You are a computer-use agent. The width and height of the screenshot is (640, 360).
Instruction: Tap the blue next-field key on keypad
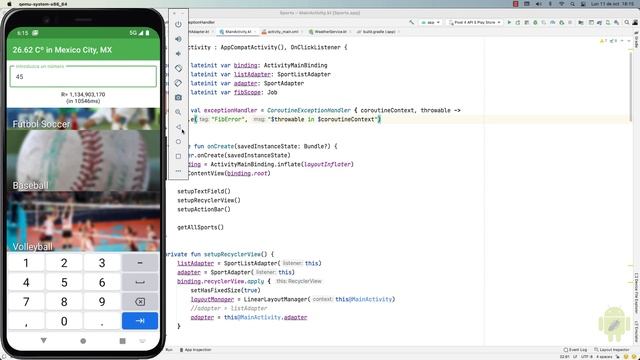point(140,321)
